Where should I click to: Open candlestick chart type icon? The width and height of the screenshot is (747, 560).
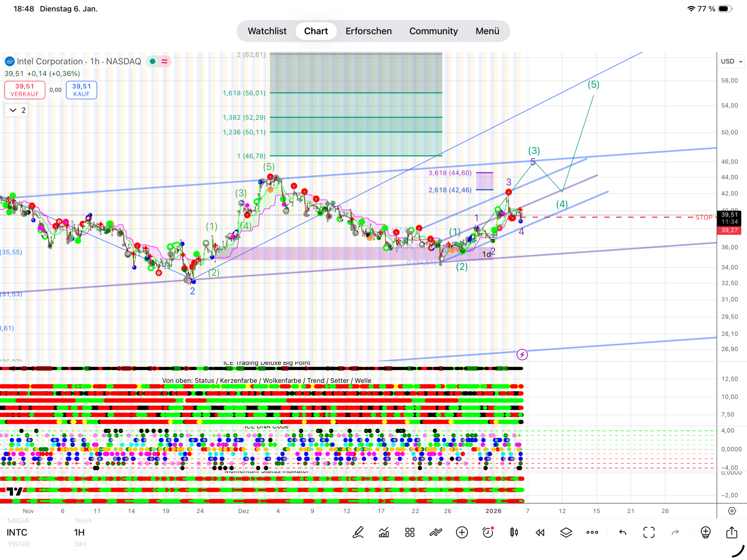point(514,533)
